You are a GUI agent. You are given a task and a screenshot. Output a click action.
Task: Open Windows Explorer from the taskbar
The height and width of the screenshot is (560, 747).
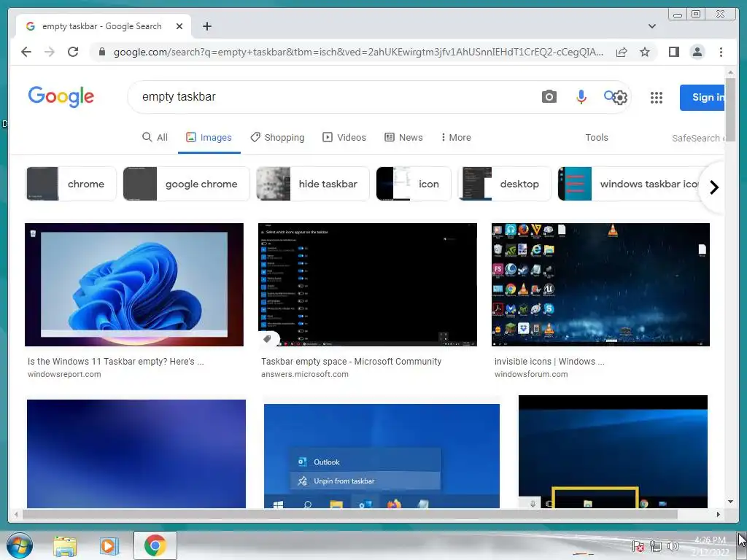coord(65,545)
